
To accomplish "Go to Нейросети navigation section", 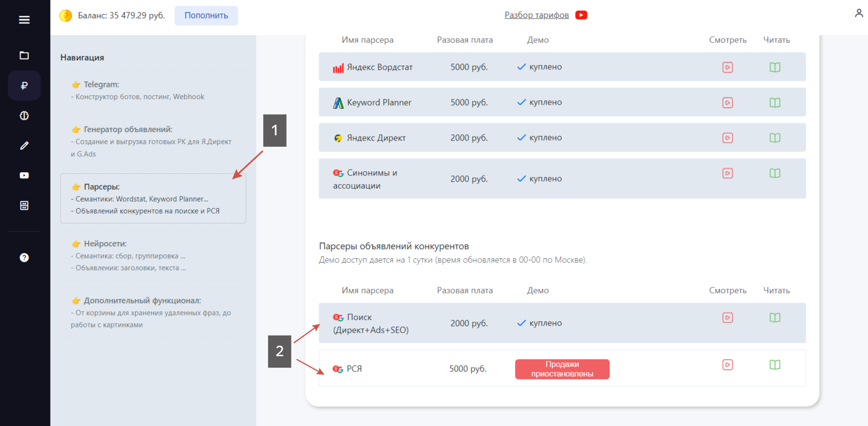I will [153, 255].
